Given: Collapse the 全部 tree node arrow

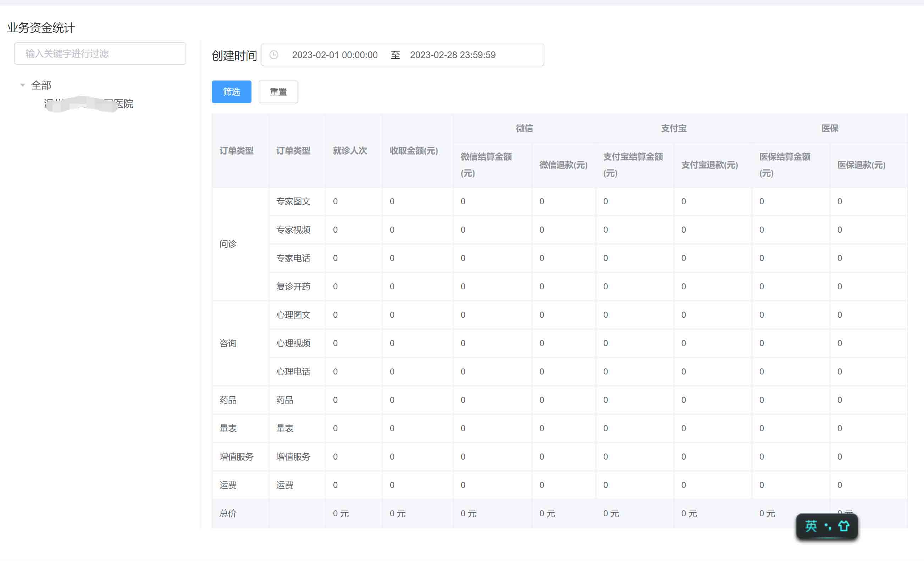Looking at the screenshot, I should tap(22, 85).
